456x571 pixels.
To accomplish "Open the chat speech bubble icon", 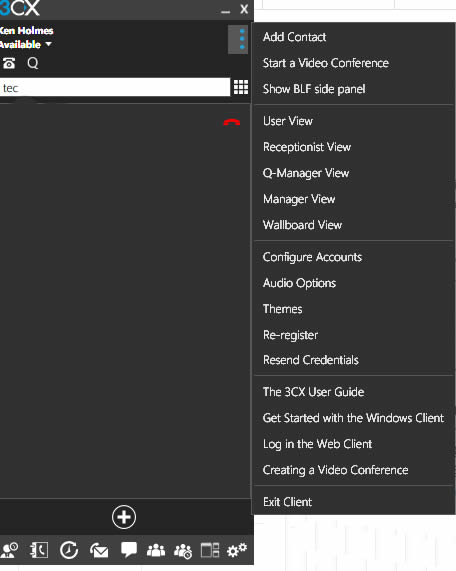I will [x=129, y=550].
